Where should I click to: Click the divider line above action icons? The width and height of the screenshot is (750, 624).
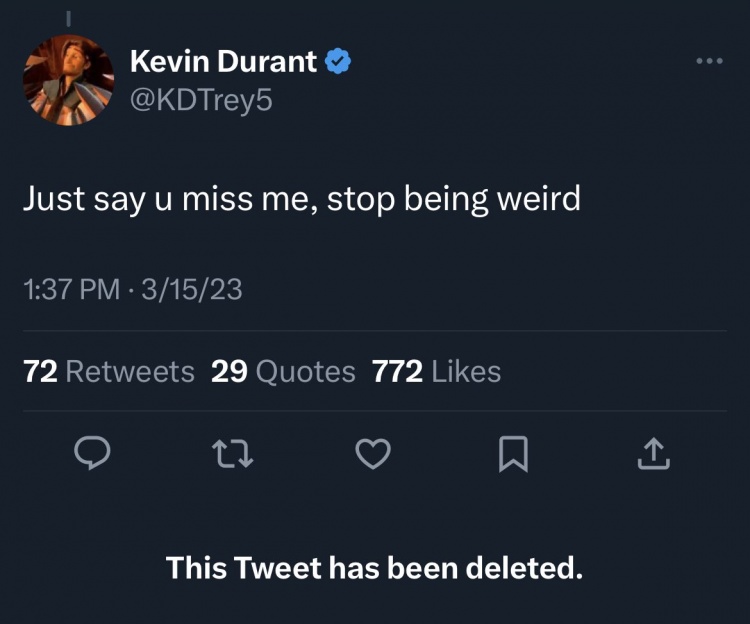coord(375,411)
